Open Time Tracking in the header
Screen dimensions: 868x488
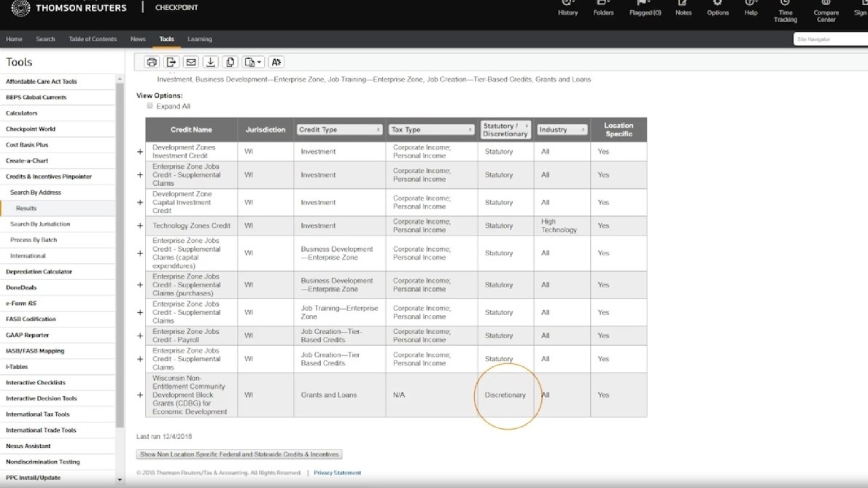pyautogui.click(x=785, y=12)
